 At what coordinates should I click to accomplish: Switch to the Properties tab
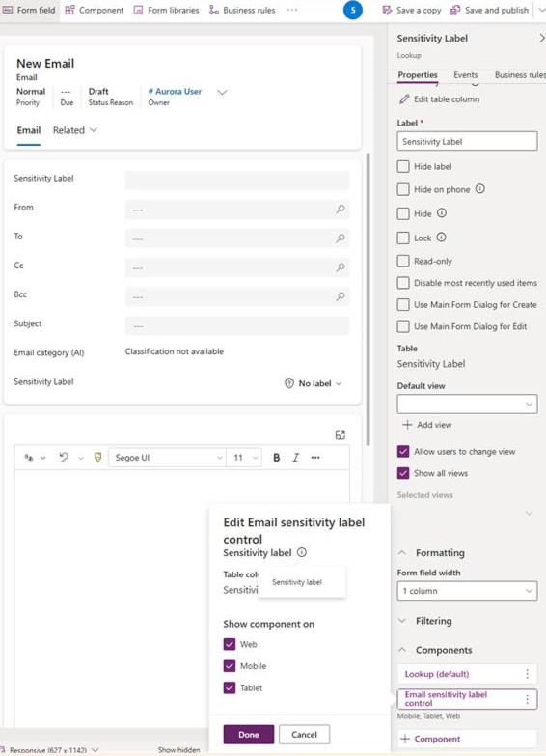[x=418, y=75]
